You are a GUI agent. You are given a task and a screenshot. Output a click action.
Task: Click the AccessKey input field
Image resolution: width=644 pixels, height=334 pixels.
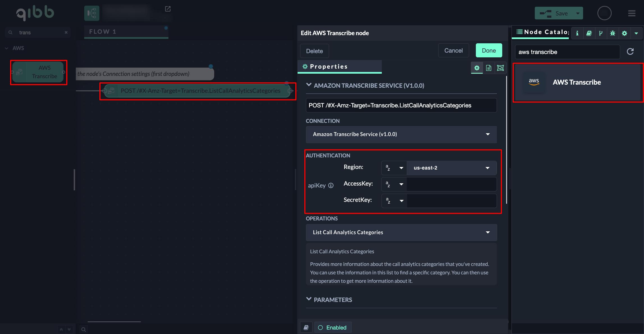[451, 184]
